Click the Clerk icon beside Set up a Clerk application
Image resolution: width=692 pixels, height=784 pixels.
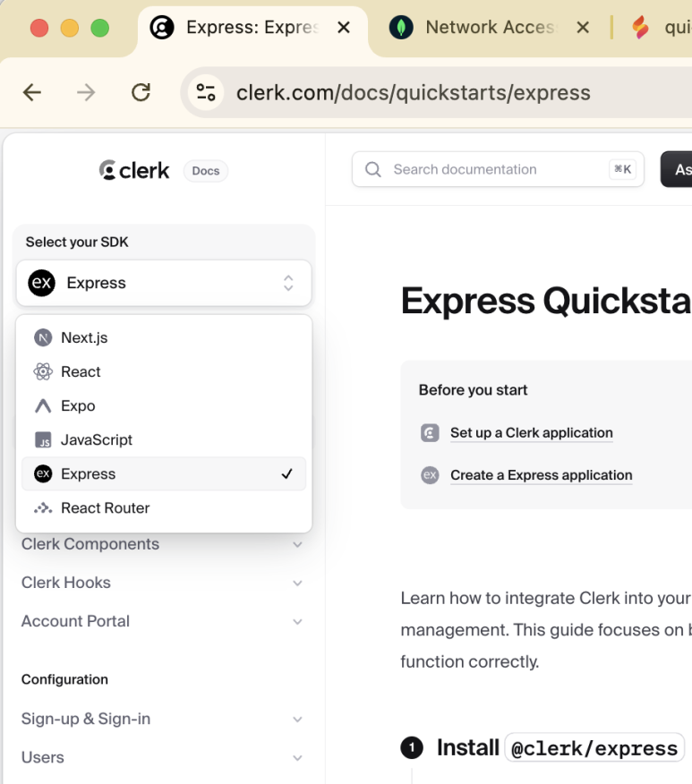click(430, 432)
